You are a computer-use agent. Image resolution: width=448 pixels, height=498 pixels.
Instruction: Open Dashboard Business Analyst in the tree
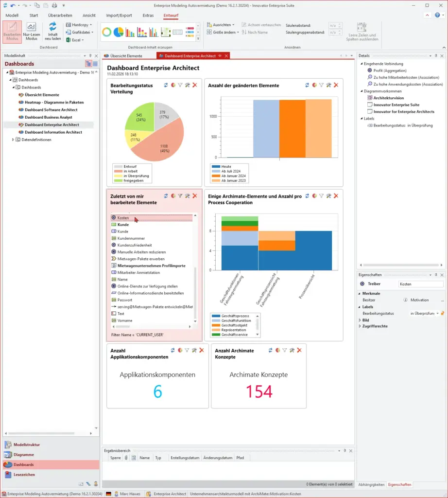[x=48, y=117]
